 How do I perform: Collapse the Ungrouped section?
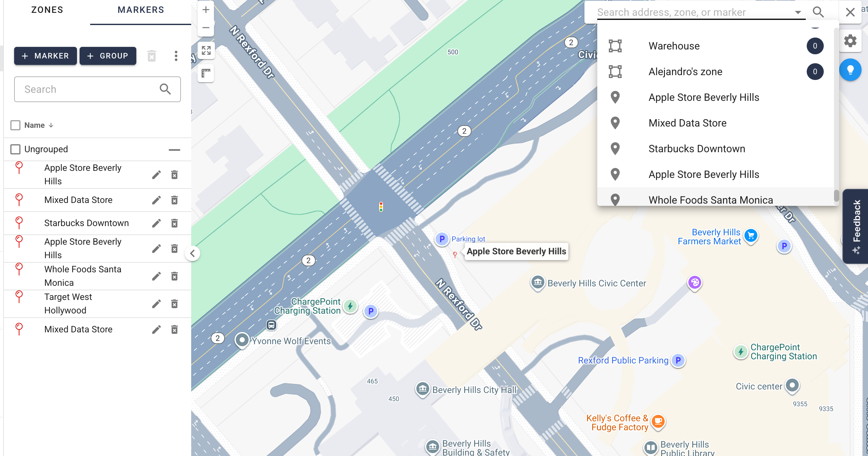(x=174, y=150)
